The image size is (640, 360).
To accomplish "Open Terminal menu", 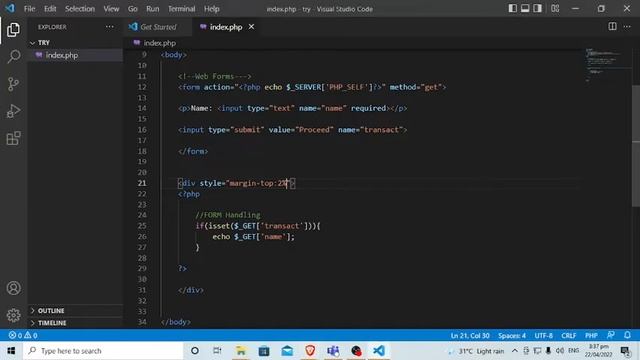I will pyautogui.click(x=182, y=9).
